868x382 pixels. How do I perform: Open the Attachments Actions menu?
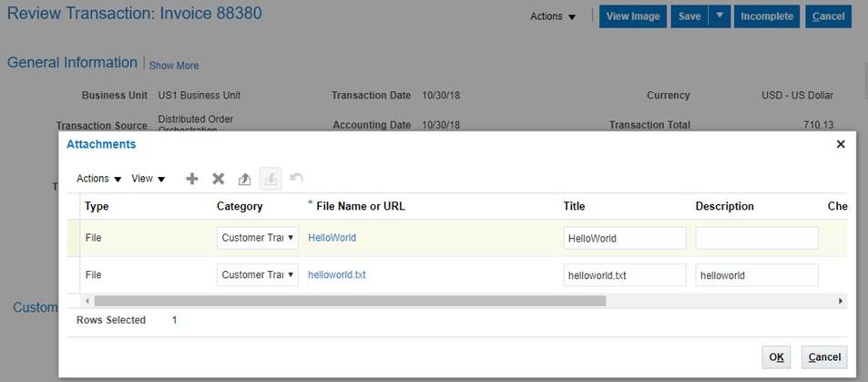pyautogui.click(x=99, y=179)
